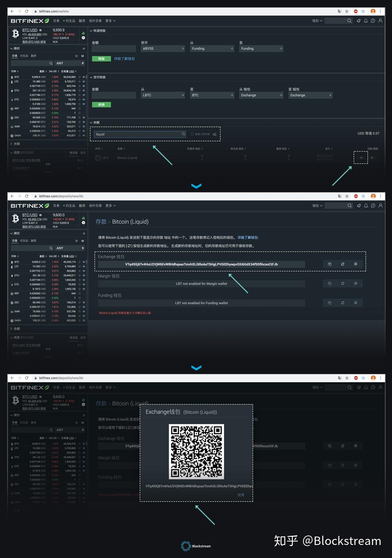Viewport: 392px width, 558px height.
Task: Collapse the 货币转换 section
Action: point(91,77)
